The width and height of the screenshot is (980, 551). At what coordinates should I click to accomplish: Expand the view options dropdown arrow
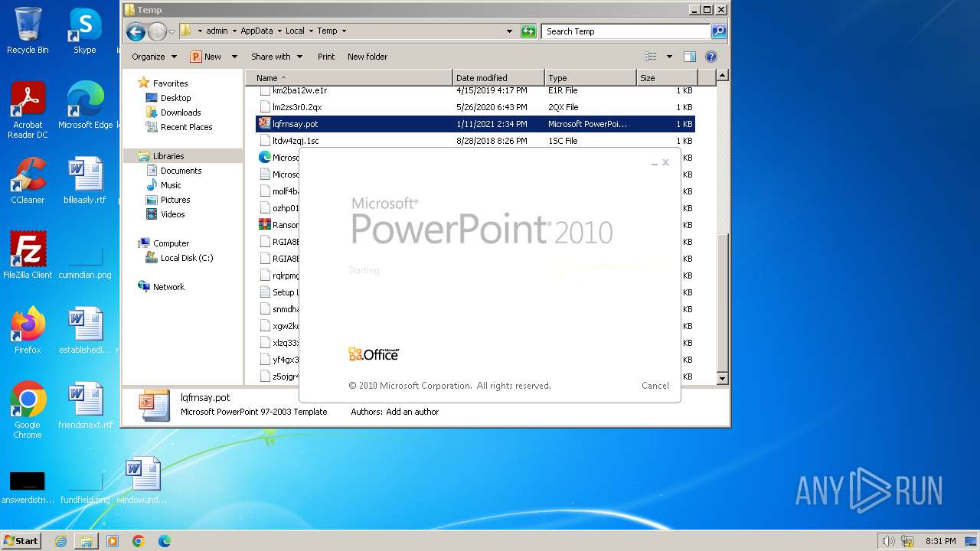[x=669, y=57]
